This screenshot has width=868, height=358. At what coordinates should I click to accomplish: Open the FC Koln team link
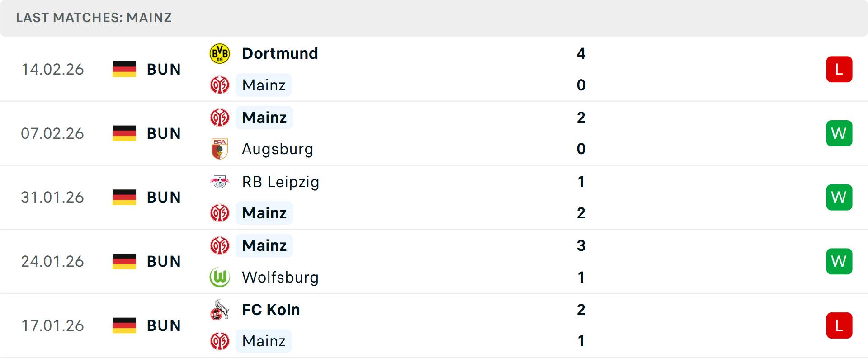pos(271,310)
